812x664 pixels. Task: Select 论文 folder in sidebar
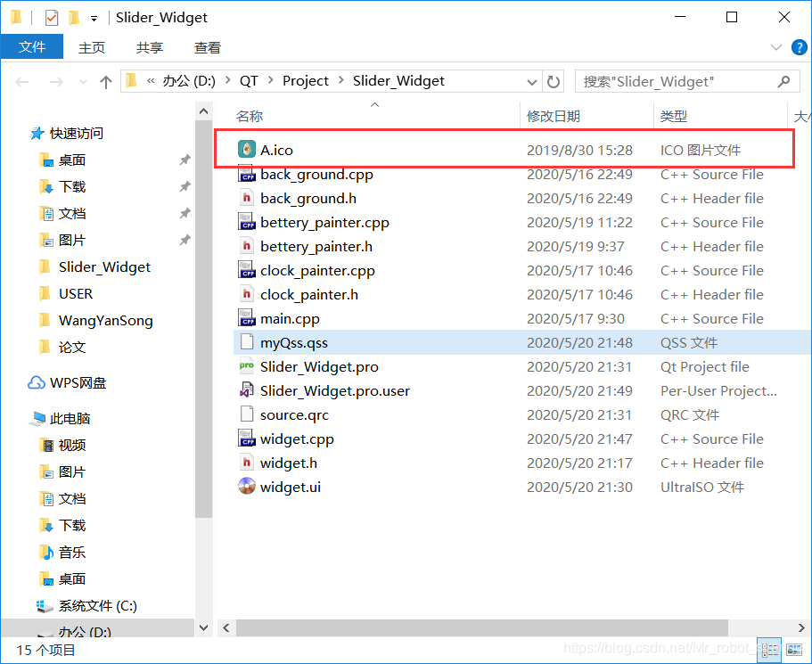coord(62,347)
